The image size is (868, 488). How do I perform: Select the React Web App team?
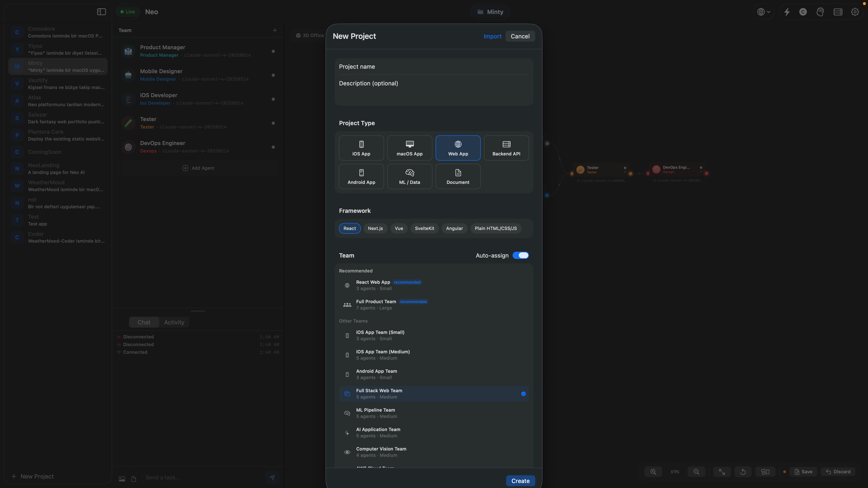(x=434, y=285)
